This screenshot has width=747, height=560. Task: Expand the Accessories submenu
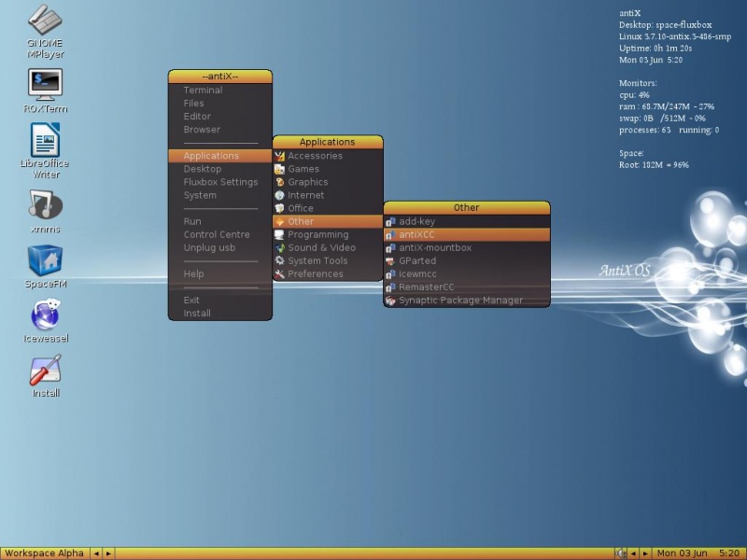coord(328,156)
